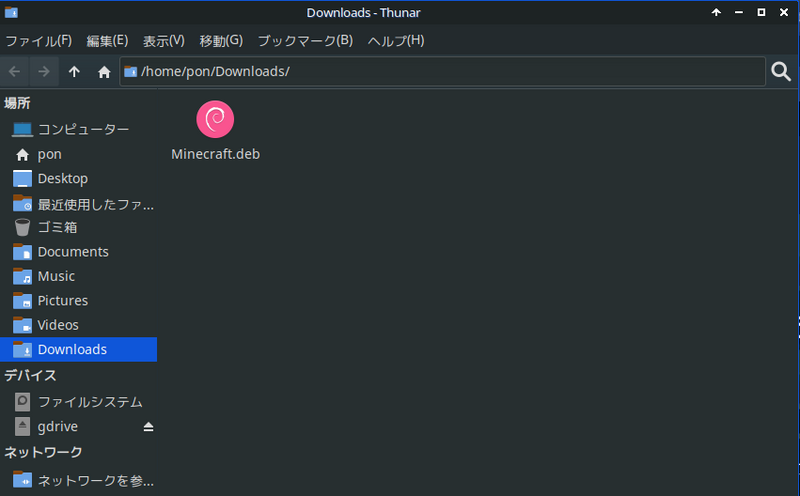Select the pon label in sidebar
Viewport: 800px width, 496px height.
tap(49, 154)
